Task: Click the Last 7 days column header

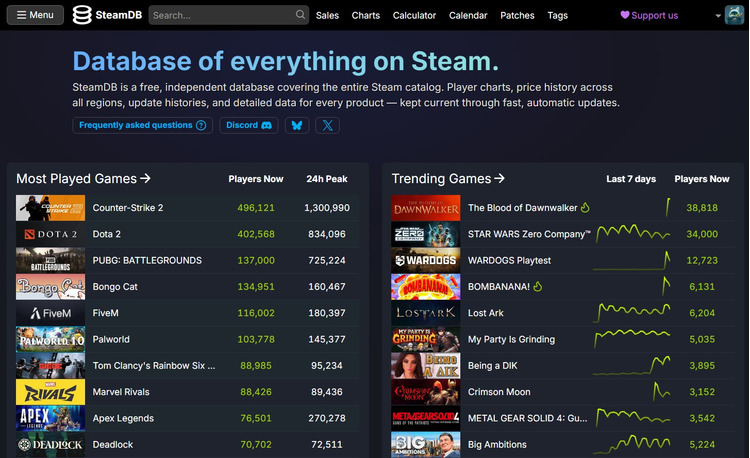Action: pos(631,179)
